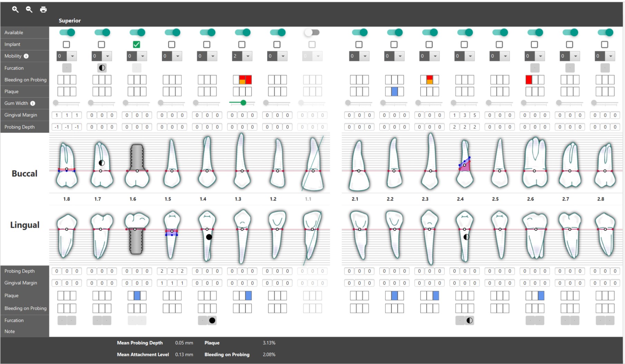Click the red-orange bleeding cell for tooth 2.3

point(429,80)
